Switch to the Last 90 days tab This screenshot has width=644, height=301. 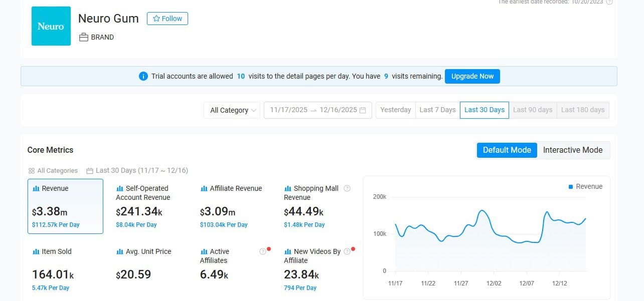[533, 110]
